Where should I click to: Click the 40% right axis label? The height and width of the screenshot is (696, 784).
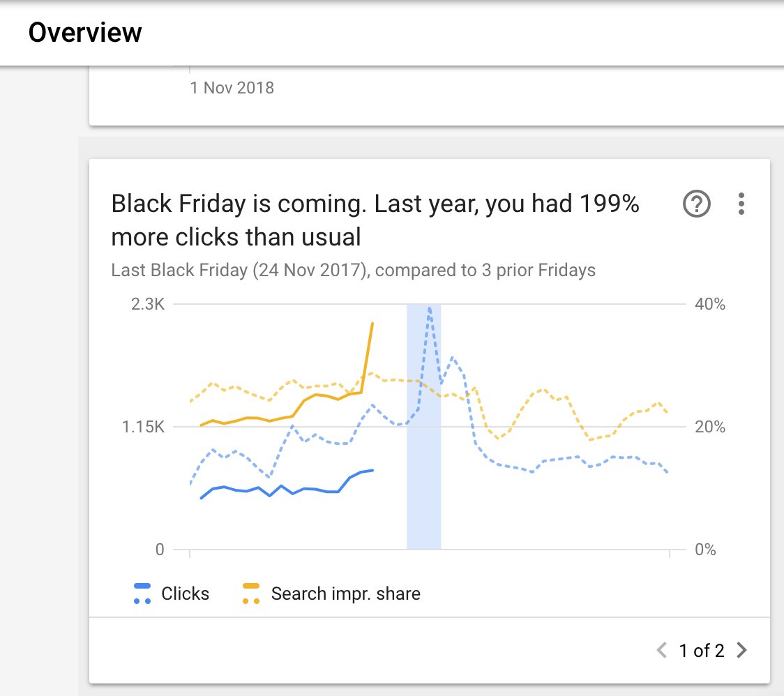point(710,304)
